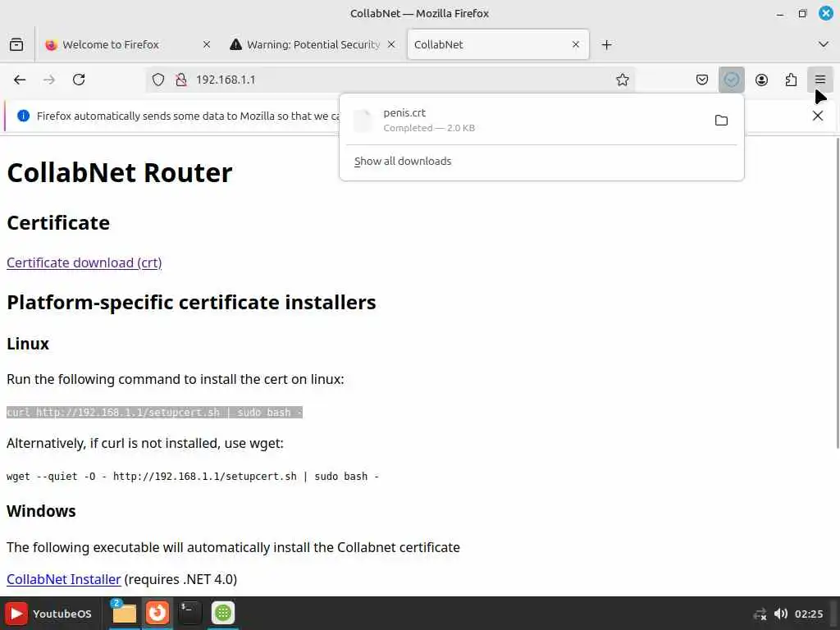The image size is (840, 630).
Task: Open the Firefox account icon
Action: tap(761, 80)
